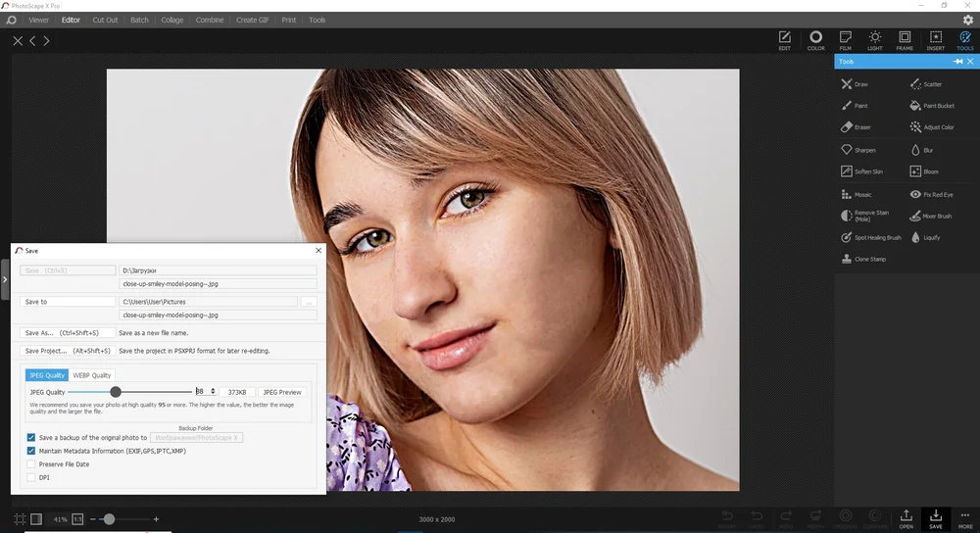Select the Spot Healing Brush

[870, 237]
